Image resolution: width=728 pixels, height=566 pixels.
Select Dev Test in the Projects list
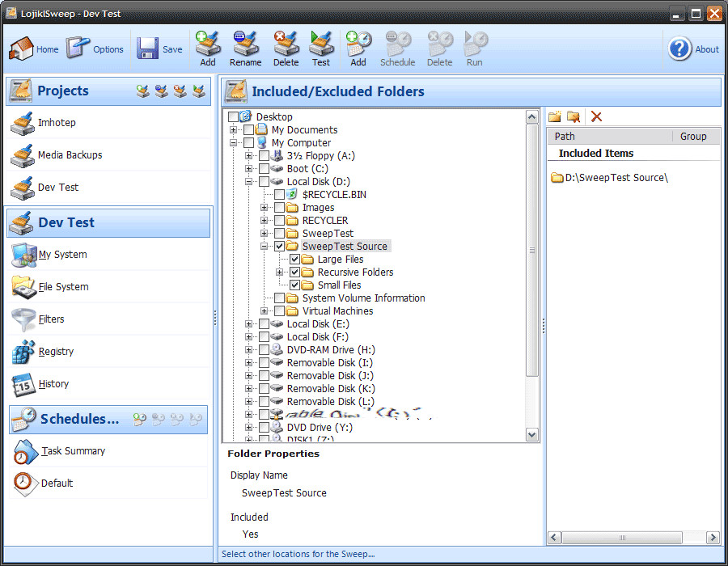coord(109,188)
